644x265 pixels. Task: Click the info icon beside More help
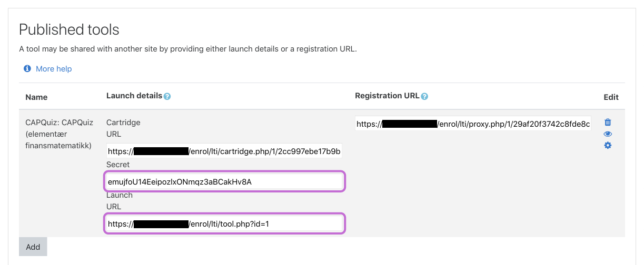click(27, 69)
